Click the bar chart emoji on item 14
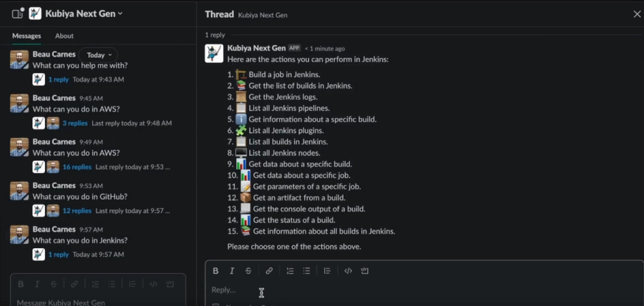Image resolution: width=644 pixels, height=306 pixels. pos(245,220)
